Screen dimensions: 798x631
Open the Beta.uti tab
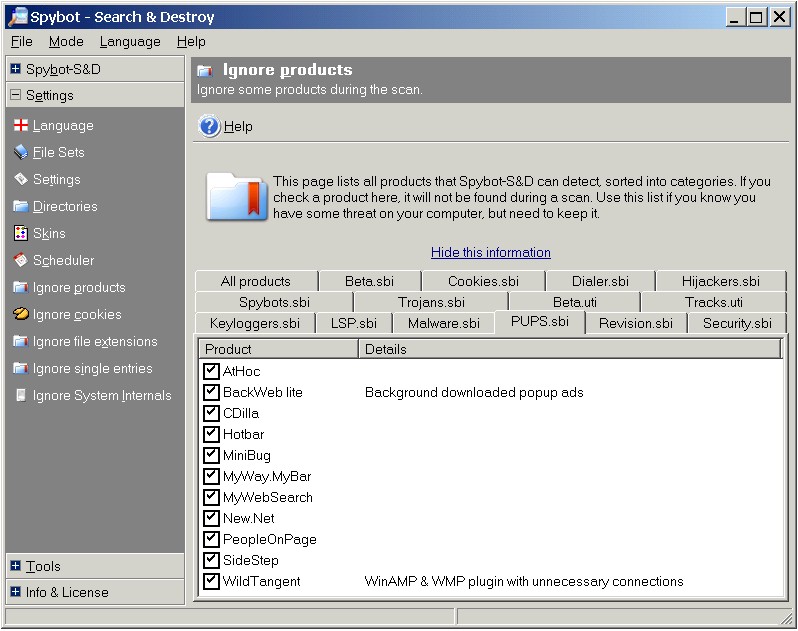(575, 302)
